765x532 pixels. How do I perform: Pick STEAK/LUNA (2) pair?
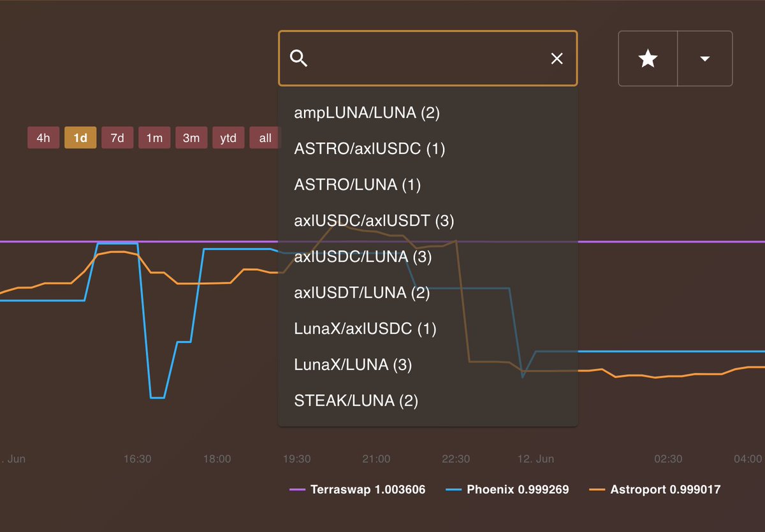[x=428, y=401]
